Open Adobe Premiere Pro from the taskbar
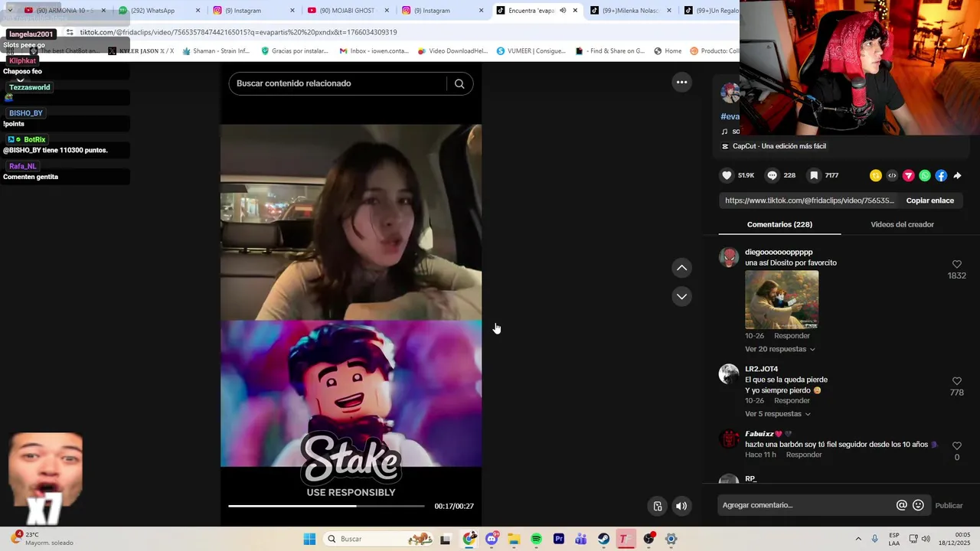 tap(558, 539)
